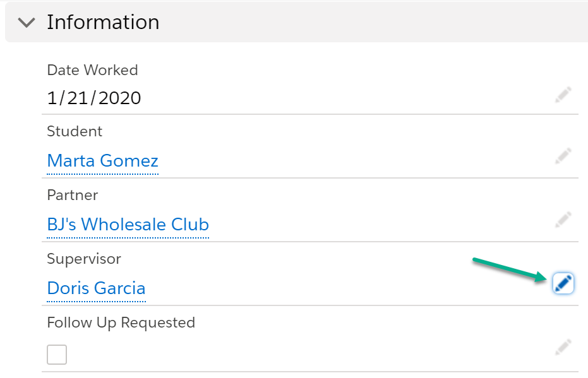Edit the Supervisor field with the blue pencil
Image resolution: width=588 pixels, height=378 pixels.
pos(563,283)
